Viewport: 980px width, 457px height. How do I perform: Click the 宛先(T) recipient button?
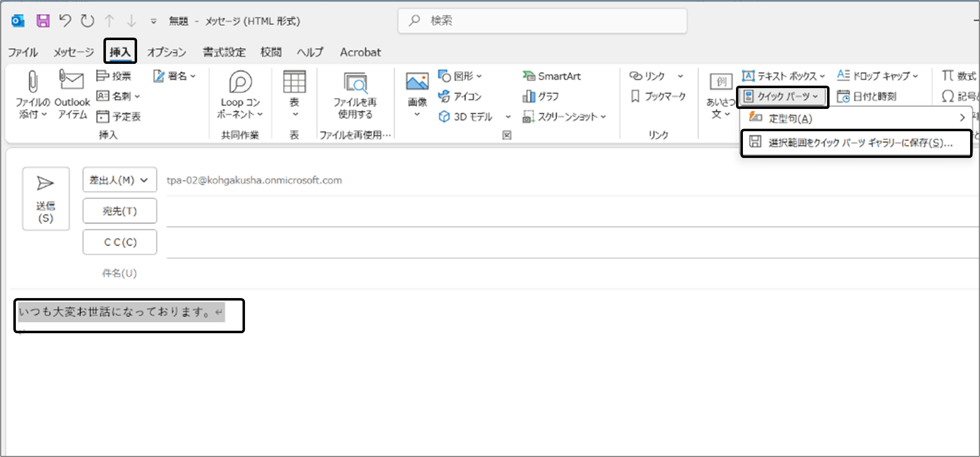coord(120,211)
